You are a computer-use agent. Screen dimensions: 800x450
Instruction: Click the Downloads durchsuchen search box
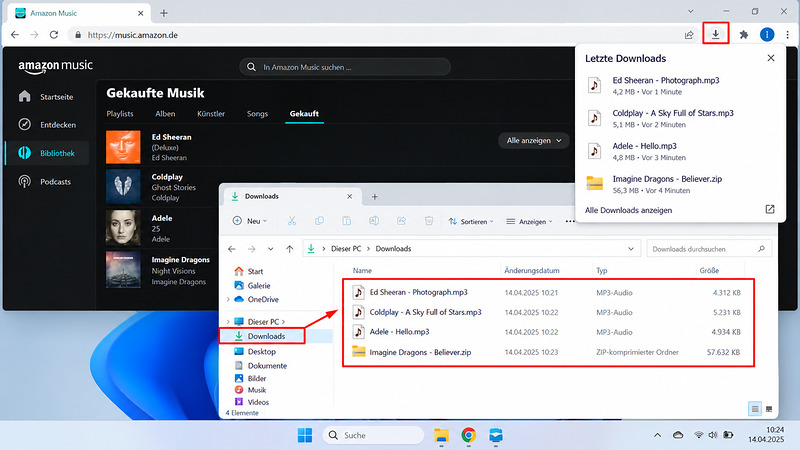[x=709, y=249]
